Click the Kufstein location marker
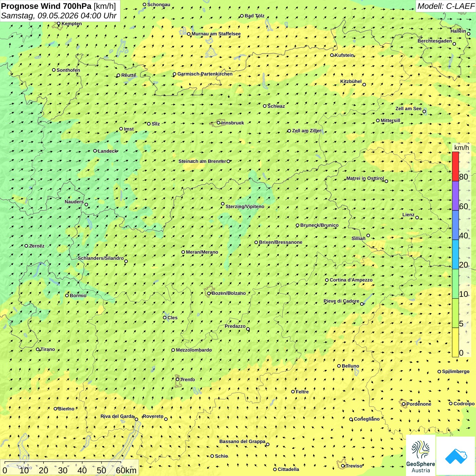Screen dimensions: 476x476 coord(332,55)
